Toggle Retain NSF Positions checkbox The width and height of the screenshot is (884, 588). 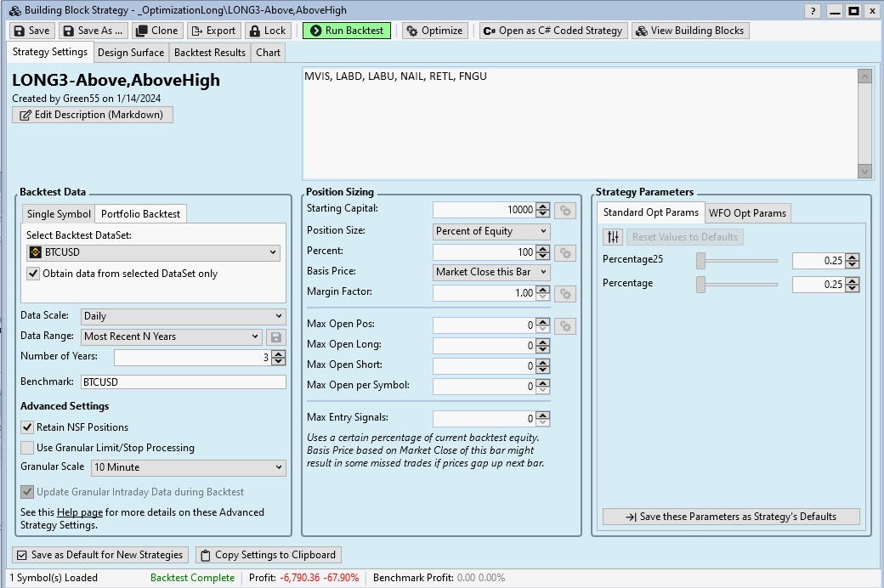[27, 427]
